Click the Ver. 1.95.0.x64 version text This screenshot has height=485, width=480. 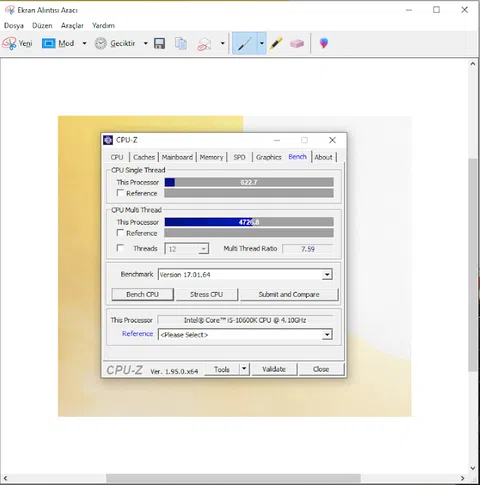pyautogui.click(x=174, y=371)
